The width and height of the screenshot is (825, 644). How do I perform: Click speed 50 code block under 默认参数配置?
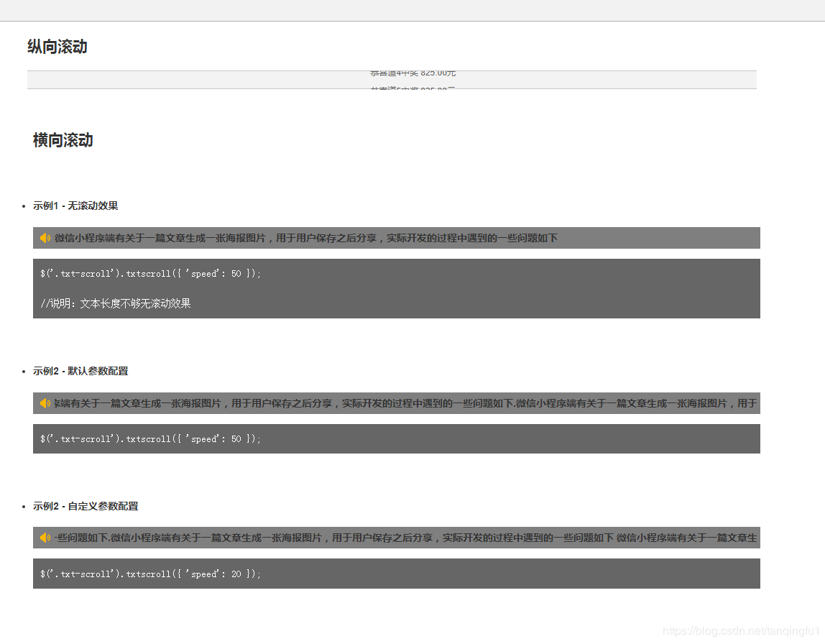pyautogui.click(x=397, y=439)
